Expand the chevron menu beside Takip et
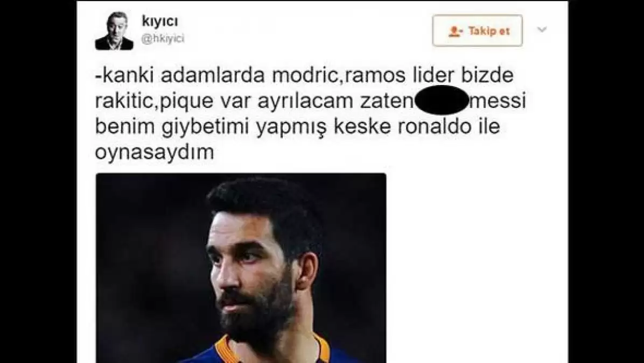 pyautogui.click(x=542, y=30)
